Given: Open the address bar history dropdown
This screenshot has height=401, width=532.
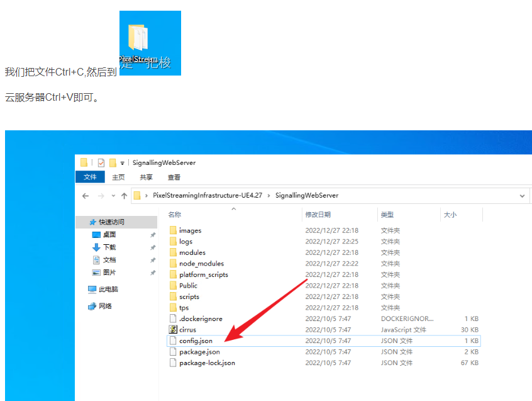Looking at the screenshot, I should (522, 196).
